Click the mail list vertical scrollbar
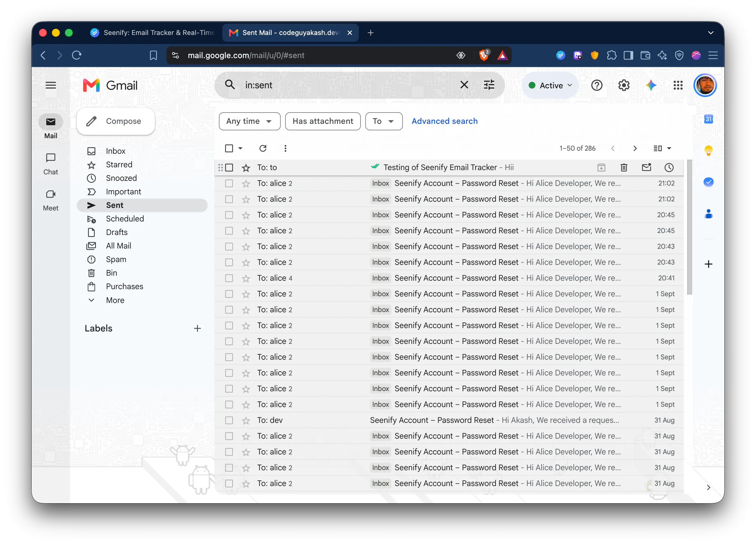The height and width of the screenshot is (545, 756). pos(690,227)
